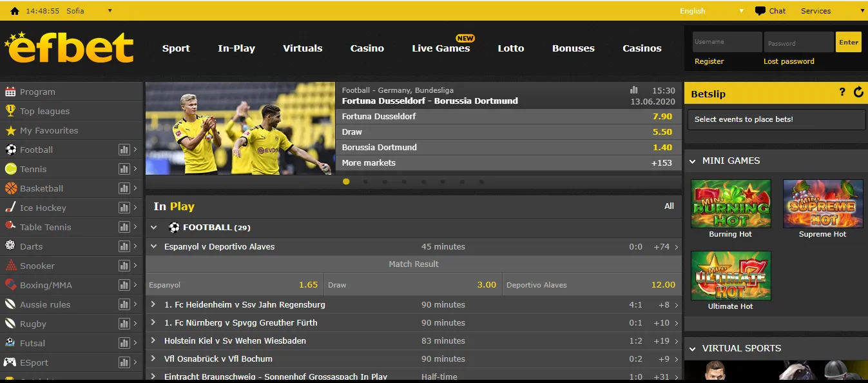Open the Casino menu
Image resolution: width=868 pixels, height=383 pixels.
pos(367,48)
